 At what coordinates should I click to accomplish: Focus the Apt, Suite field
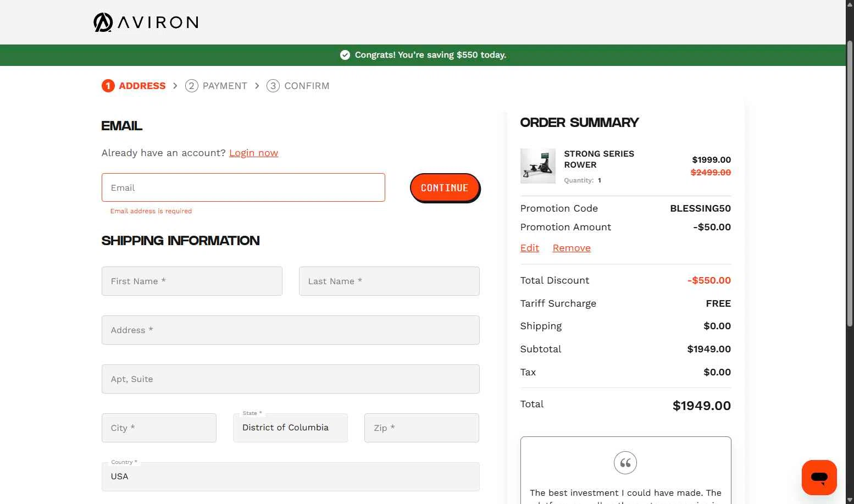point(291,379)
